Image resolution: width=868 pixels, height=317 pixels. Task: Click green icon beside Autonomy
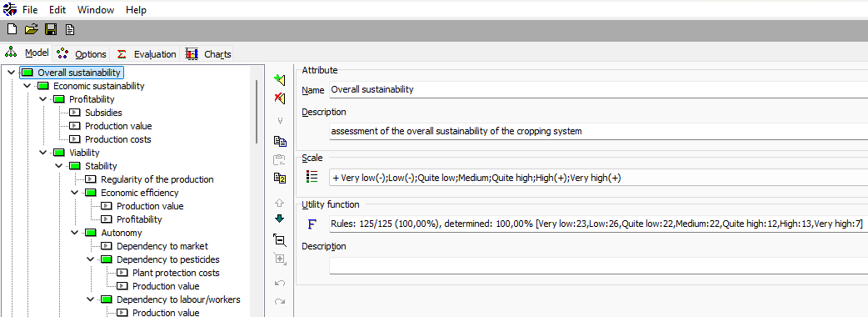[x=91, y=233]
